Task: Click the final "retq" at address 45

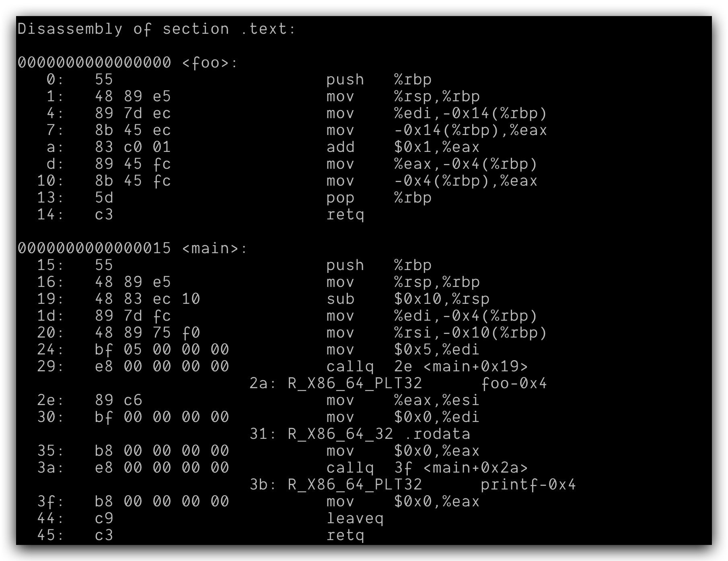Action: point(345,535)
